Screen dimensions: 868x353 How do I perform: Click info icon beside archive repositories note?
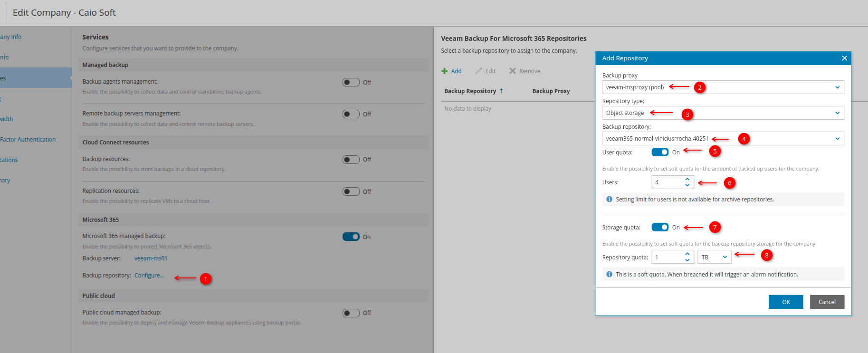(609, 200)
